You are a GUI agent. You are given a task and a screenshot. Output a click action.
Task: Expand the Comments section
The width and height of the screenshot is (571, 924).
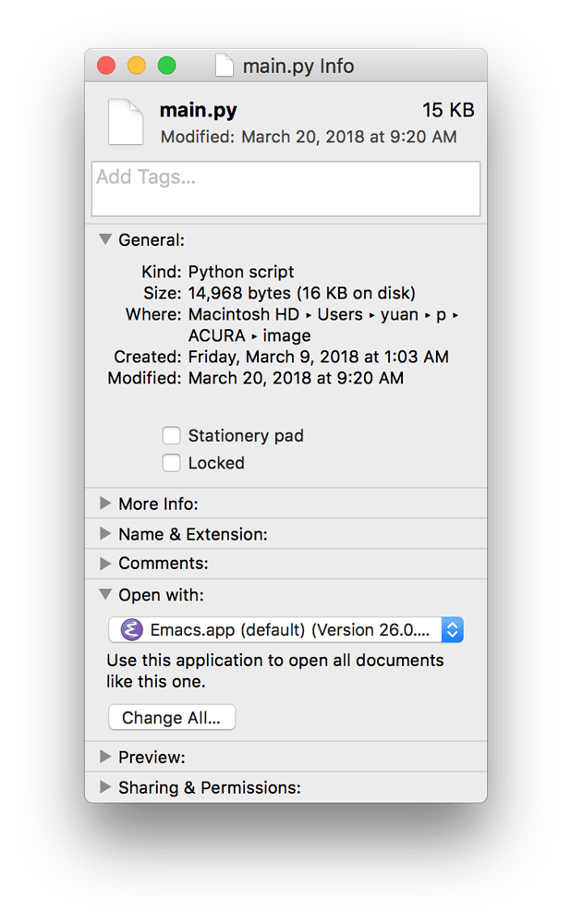click(104, 564)
